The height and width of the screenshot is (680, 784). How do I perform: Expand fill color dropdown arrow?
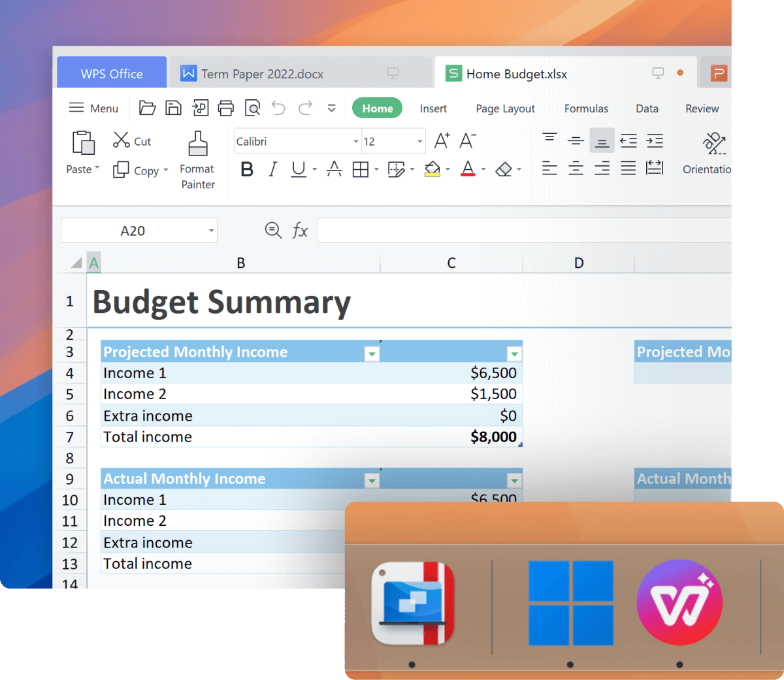(x=448, y=170)
